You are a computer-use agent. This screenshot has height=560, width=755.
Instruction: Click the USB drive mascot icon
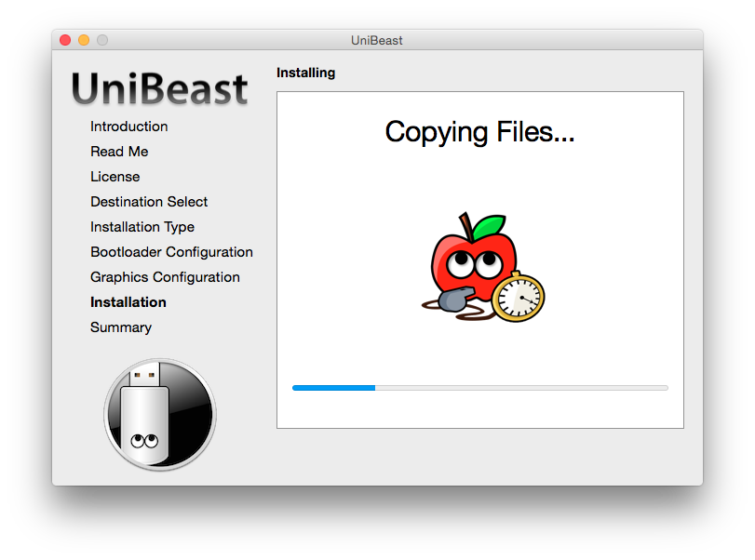[160, 415]
